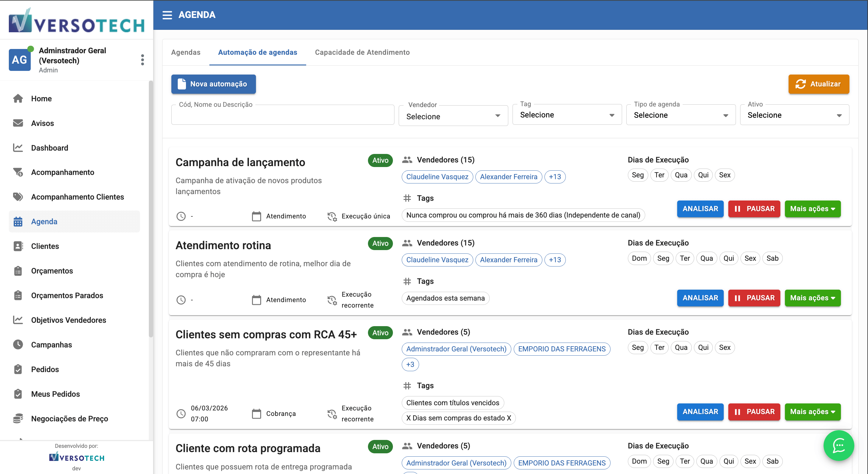Click the hamburger menu beside AGENDA title

(x=167, y=15)
